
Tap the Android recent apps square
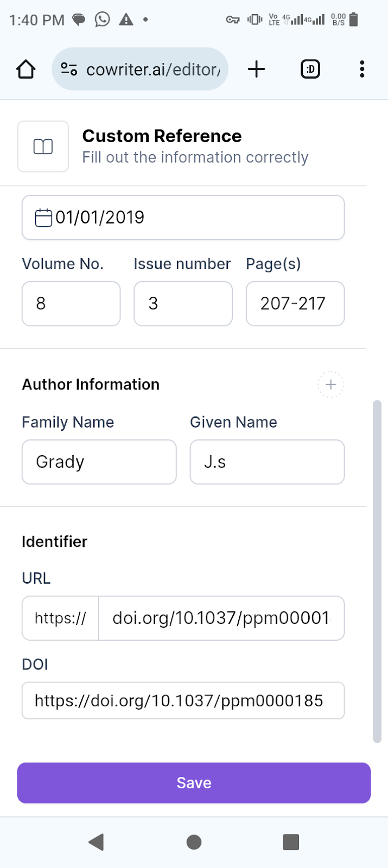coord(291,842)
